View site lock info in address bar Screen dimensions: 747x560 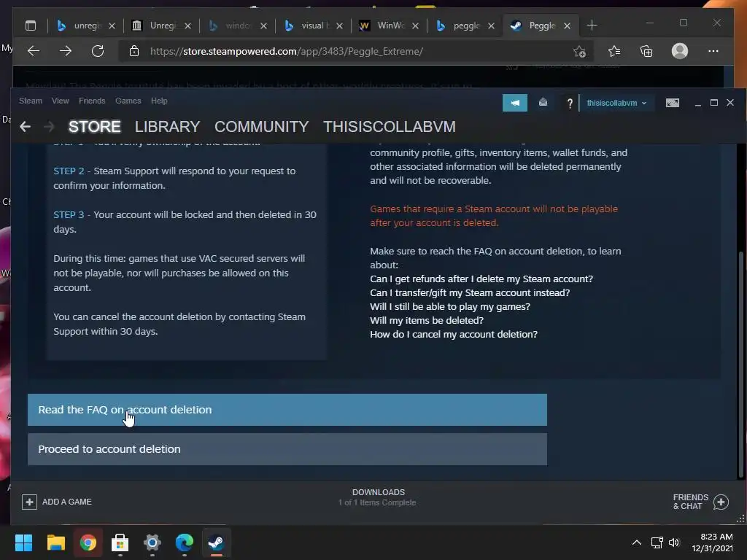(x=134, y=51)
